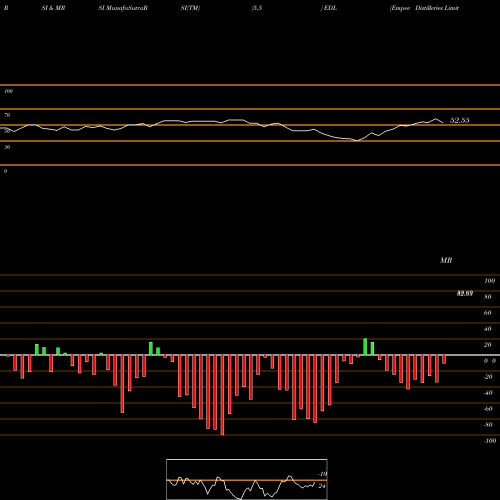
Task: Click the last red MR bar on right
Action: click(444, 359)
